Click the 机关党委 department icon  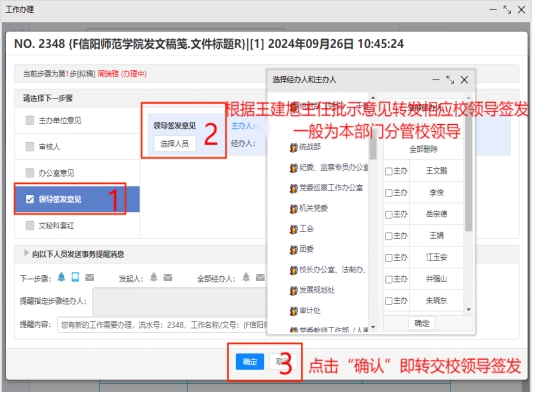coord(293,209)
